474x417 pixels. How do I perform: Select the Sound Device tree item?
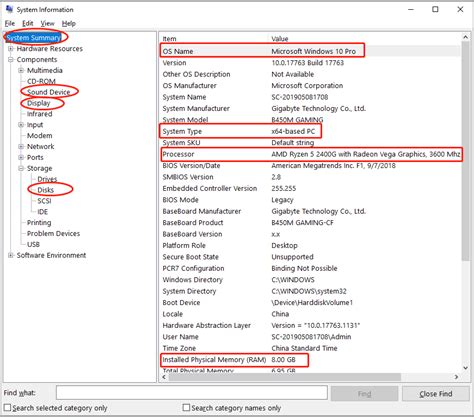coord(49,92)
